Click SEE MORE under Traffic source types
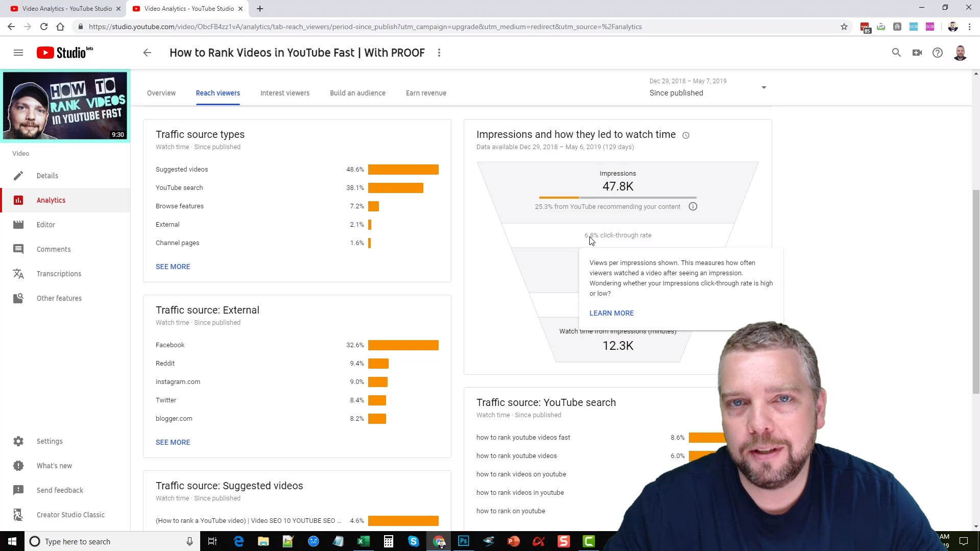 point(173,267)
